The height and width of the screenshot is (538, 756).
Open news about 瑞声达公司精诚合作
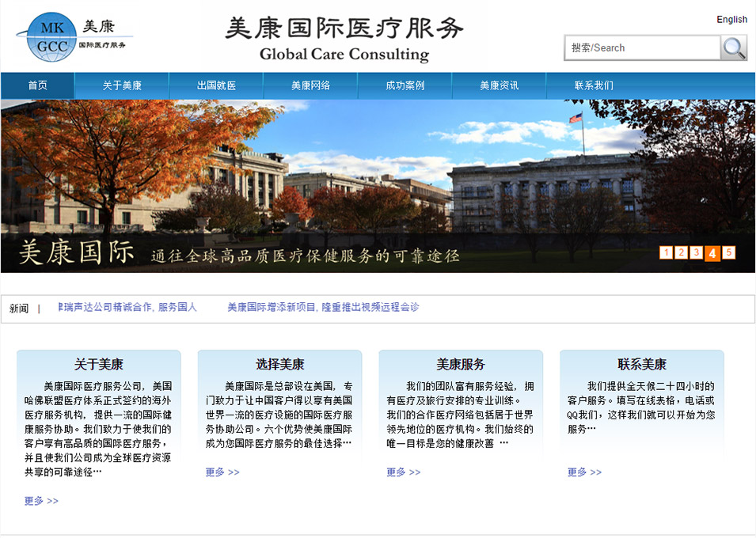pos(127,307)
